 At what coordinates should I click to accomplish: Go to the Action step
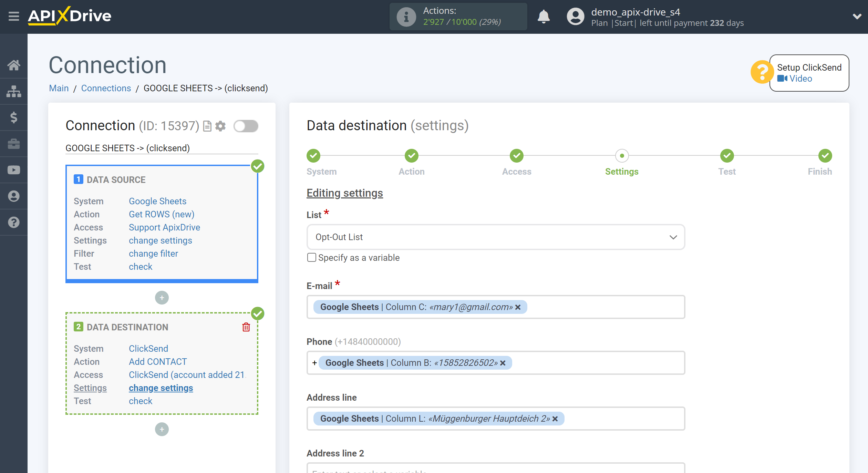pyautogui.click(x=412, y=156)
